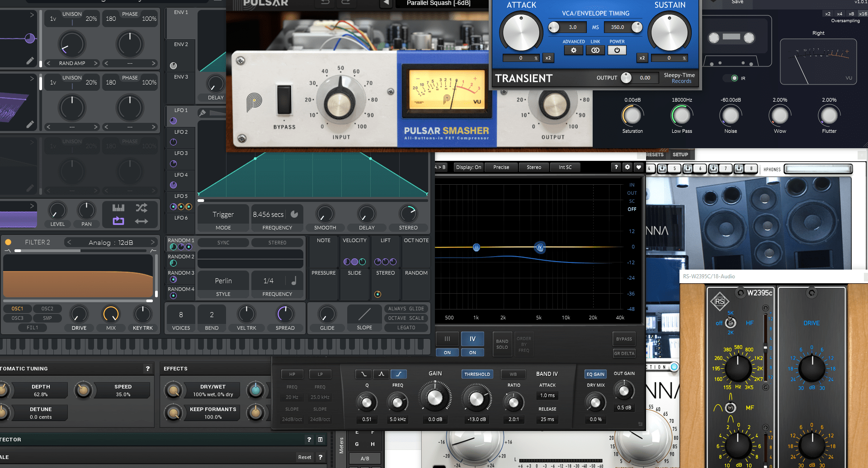Click the purple loop arrow icon
Screen dimensions: 868x468
click(x=118, y=221)
